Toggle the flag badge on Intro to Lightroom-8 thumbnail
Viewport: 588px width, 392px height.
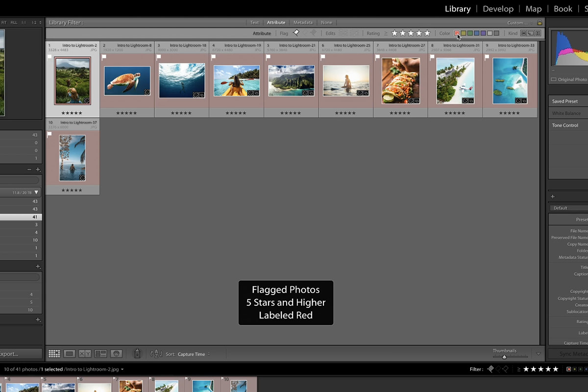(x=104, y=57)
